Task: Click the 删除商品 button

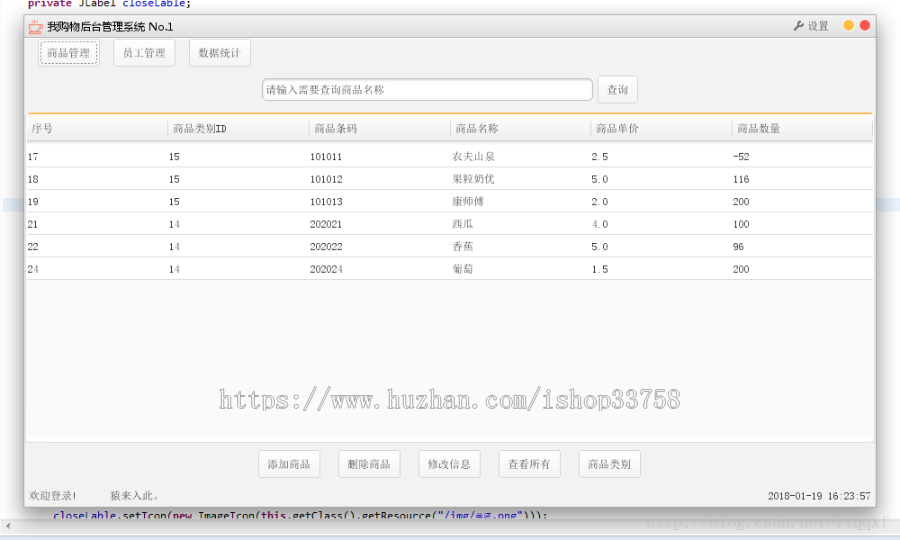Action: tap(369, 464)
